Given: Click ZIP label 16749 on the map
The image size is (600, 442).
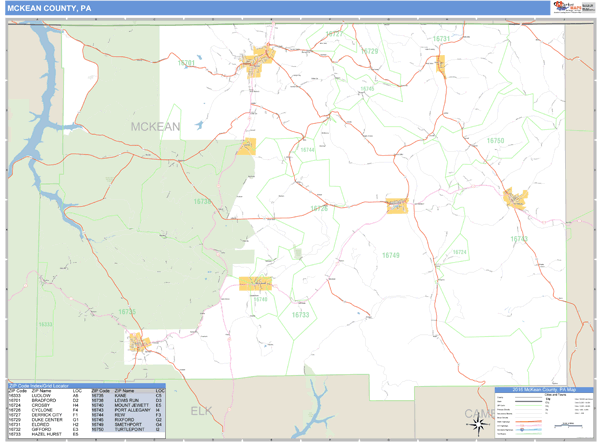Looking at the screenshot, I should pos(391,255).
